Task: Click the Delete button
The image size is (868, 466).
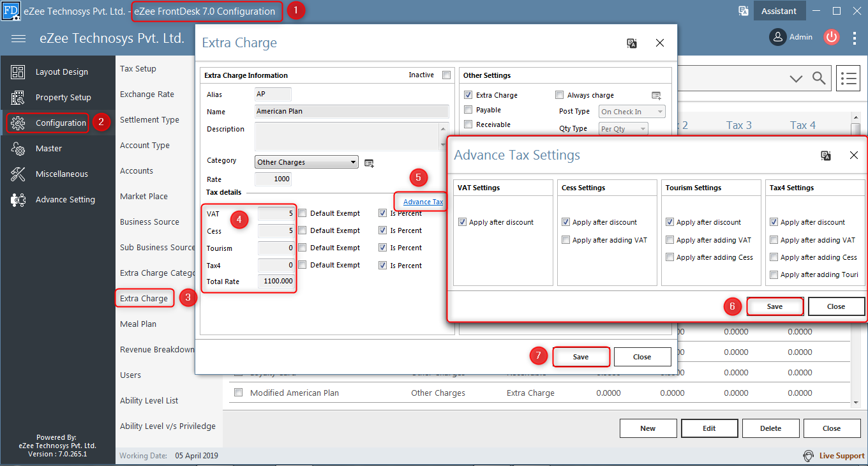Action: (x=770, y=428)
